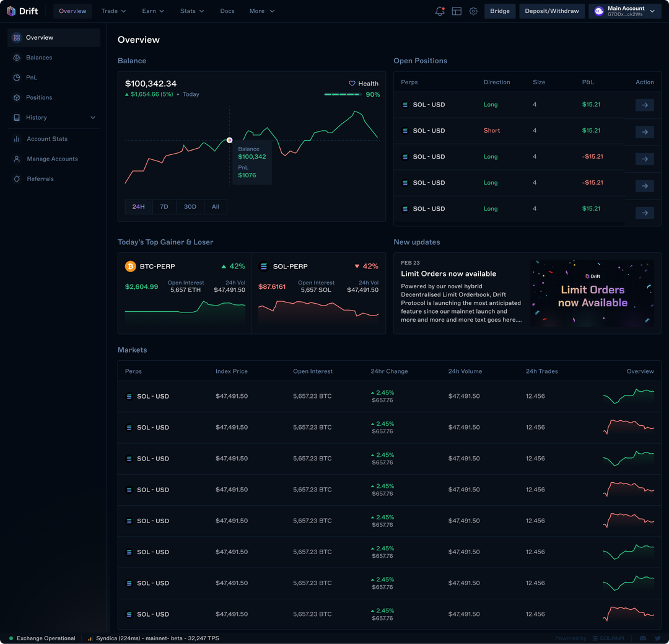Go to Overview tab in top navigation
This screenshot has width=669, height=644.
(x=72, y=11)
